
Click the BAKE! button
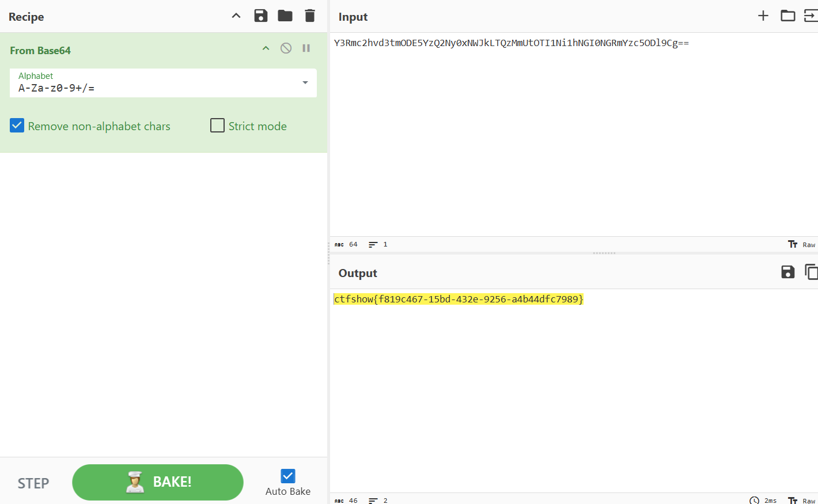tap(158, 482)
